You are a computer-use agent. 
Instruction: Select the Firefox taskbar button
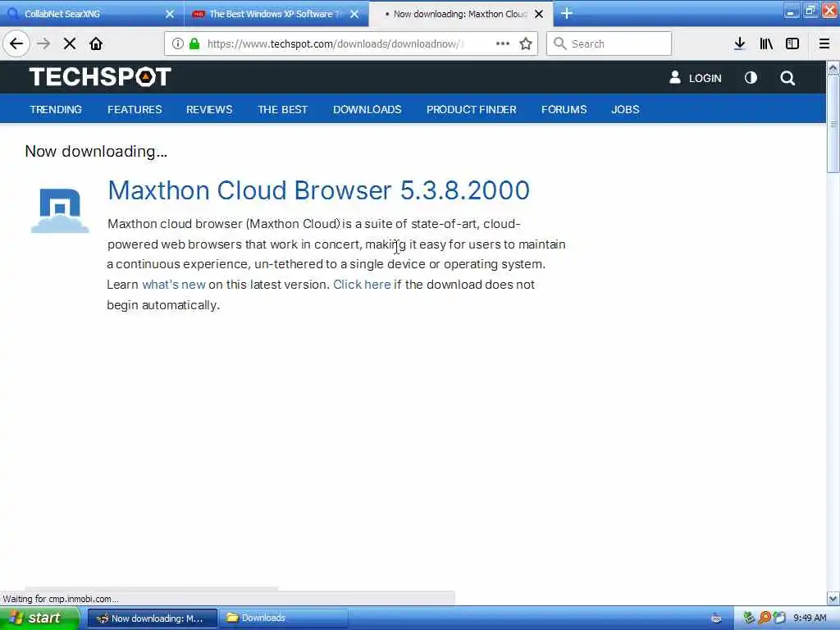click(153, 619)
